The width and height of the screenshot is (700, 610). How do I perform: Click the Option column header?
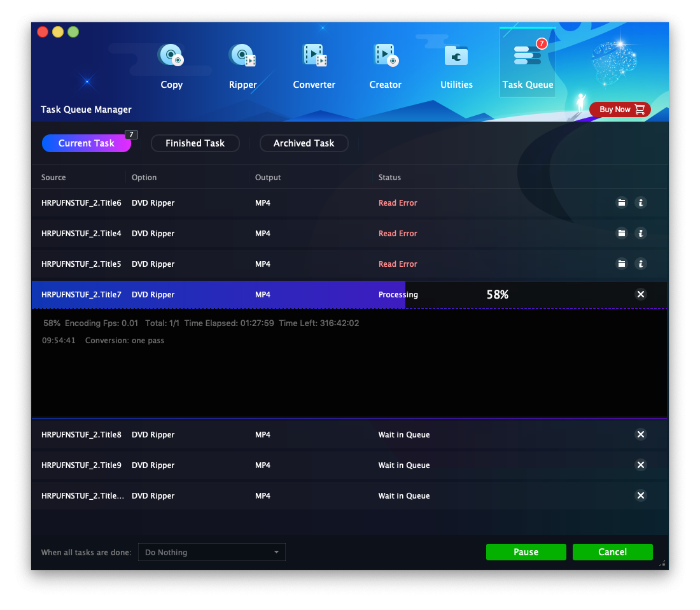[x=144, y=177]
